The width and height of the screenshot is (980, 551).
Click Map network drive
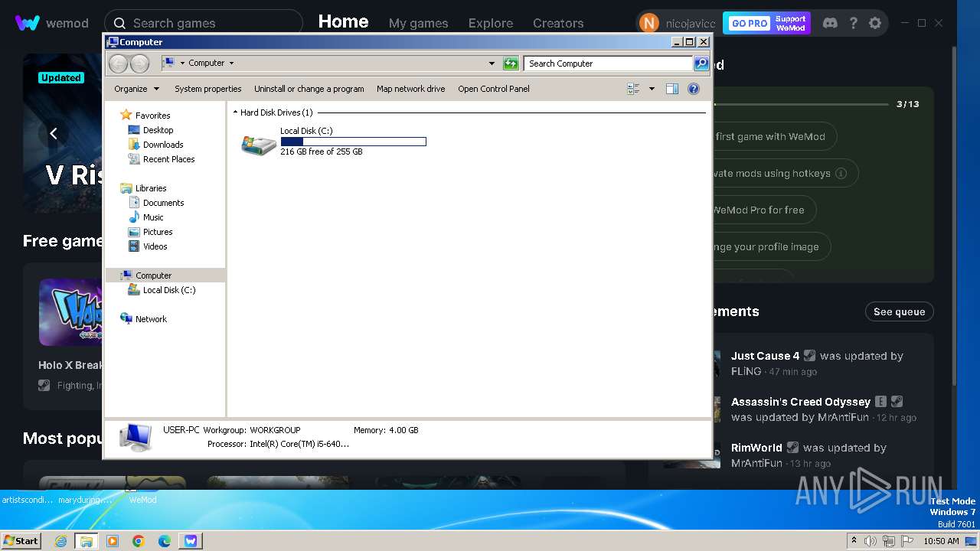(x=410, y=89)
